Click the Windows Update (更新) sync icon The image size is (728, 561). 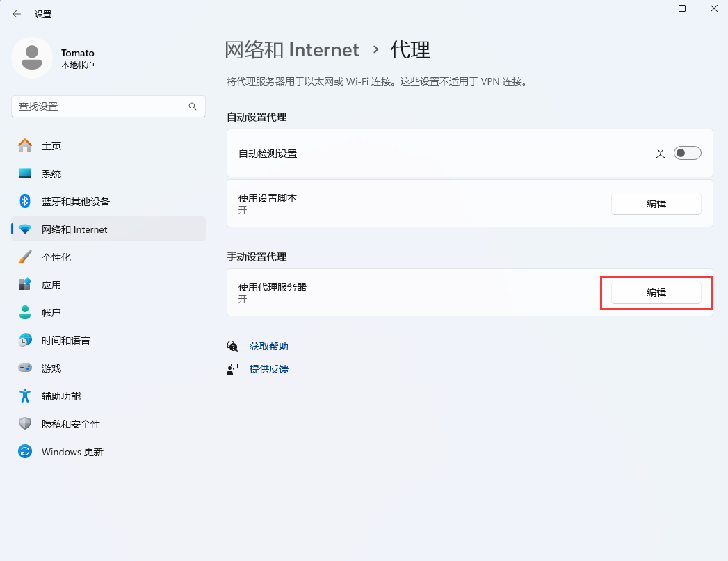tap(25, 452)
